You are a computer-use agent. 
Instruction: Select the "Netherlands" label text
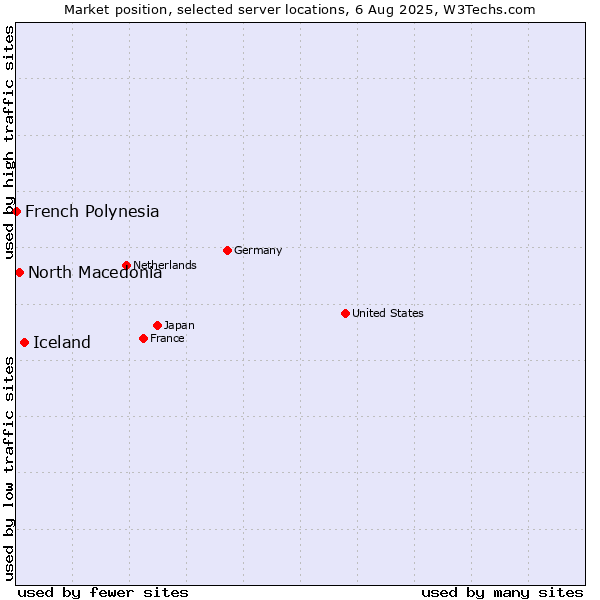(x=165, y=265)
